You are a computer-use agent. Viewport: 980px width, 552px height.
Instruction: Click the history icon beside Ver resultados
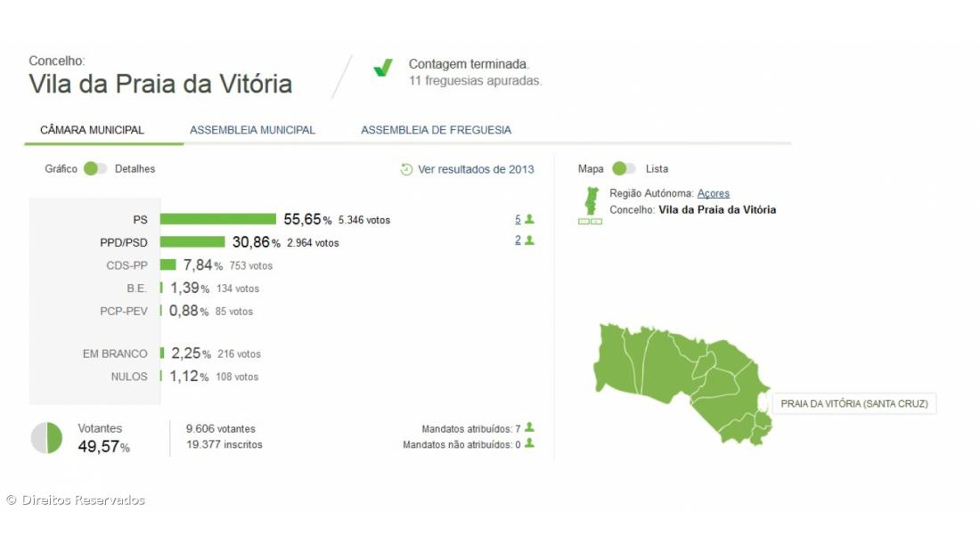[406, 169]
